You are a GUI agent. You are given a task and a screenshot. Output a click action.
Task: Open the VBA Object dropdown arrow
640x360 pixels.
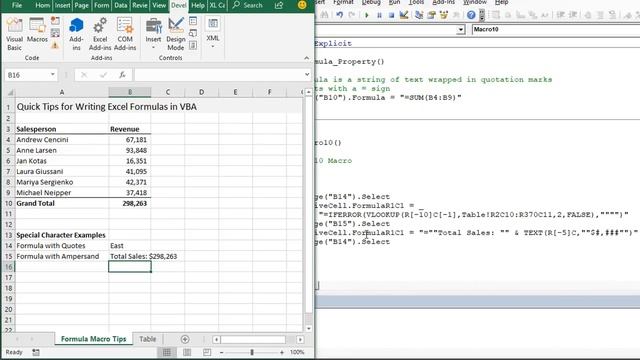pyautogui.click(x=461, y=29)
